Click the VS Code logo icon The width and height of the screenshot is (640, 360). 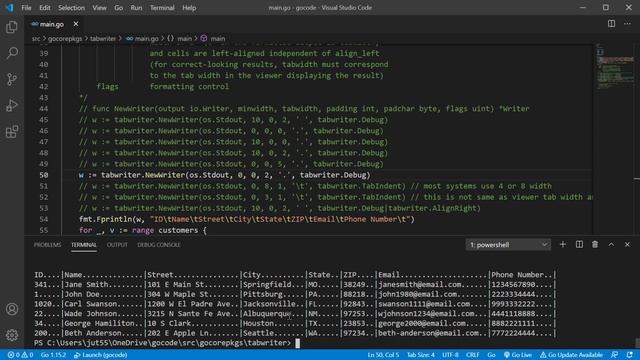(x=9, y=8)
